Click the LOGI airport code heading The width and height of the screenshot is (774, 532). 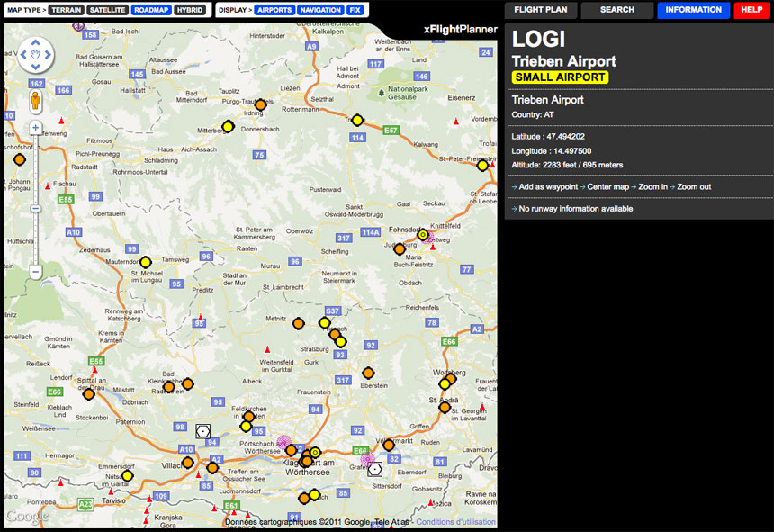click(538, 39)
